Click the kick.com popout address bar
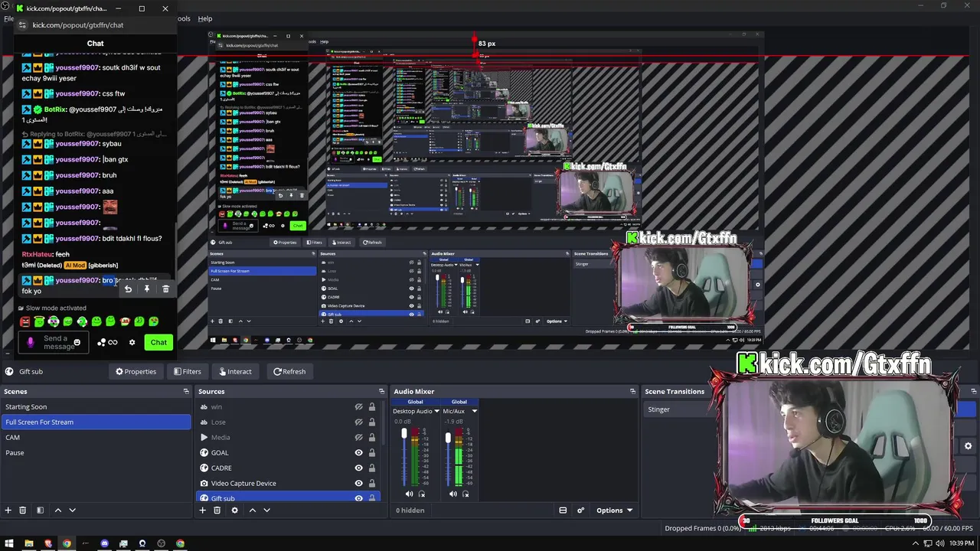 [96, 25]
